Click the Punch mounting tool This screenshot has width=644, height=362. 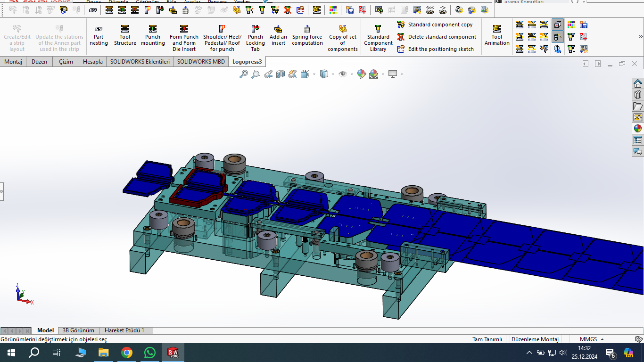point(153,36)
